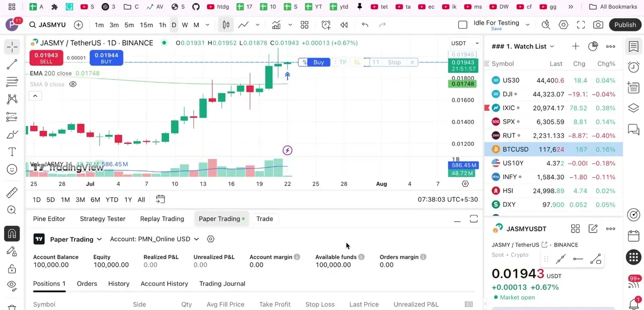The width and height of the screenshot is (644, 310).
Task: Toggle hide all drawings eye icon
Action: [x=12, y=286]
